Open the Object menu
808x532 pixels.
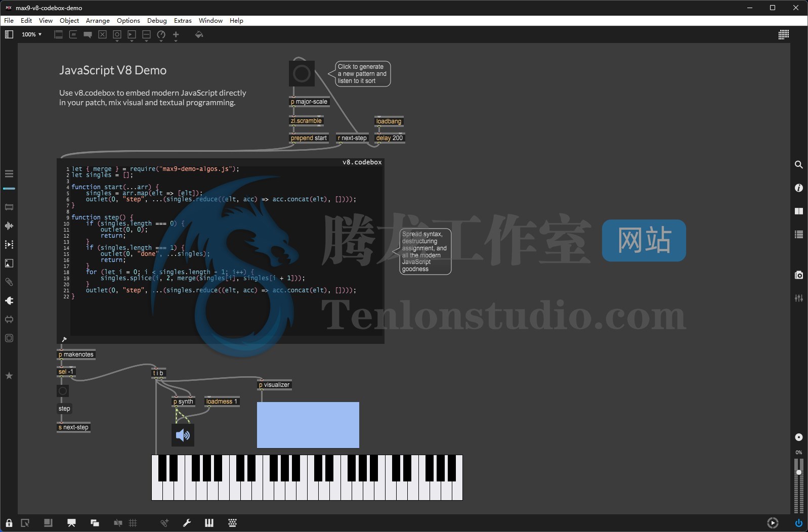[x=69, y=21]
